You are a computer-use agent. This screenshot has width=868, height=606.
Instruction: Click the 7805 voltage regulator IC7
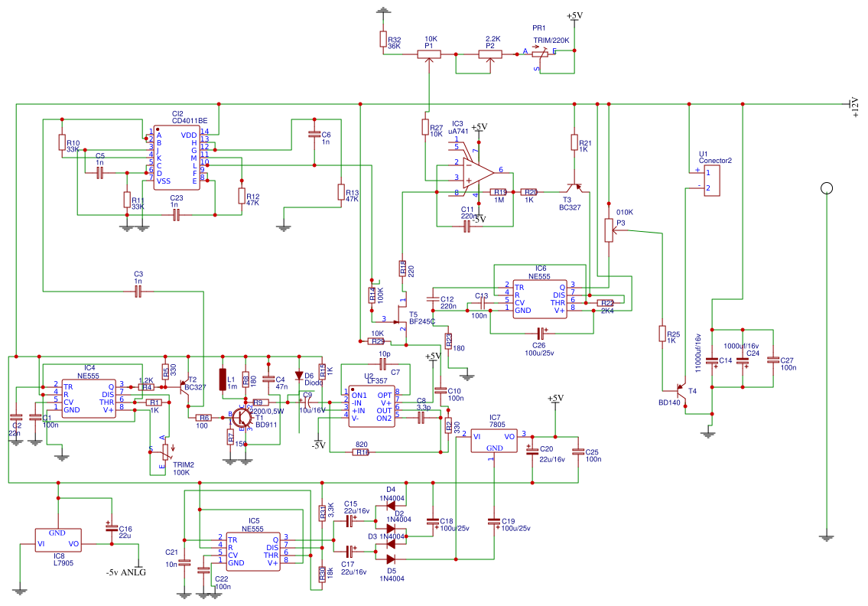coord(493,441)
